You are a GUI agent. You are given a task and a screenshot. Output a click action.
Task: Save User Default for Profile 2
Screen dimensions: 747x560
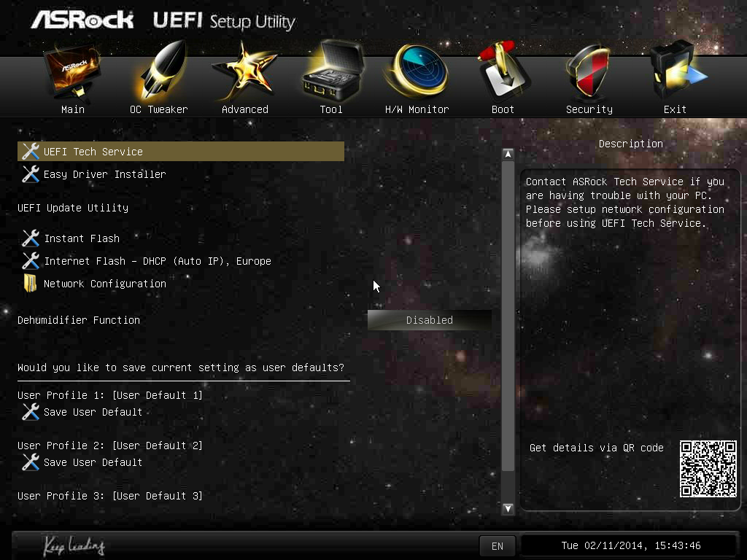(93, 462)
